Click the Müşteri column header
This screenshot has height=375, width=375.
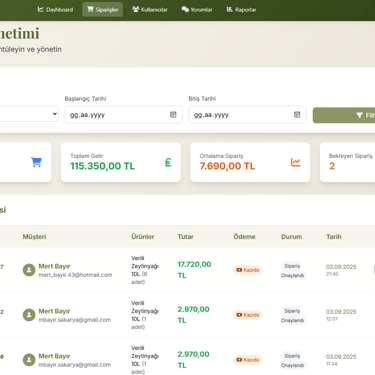point(34,237)
